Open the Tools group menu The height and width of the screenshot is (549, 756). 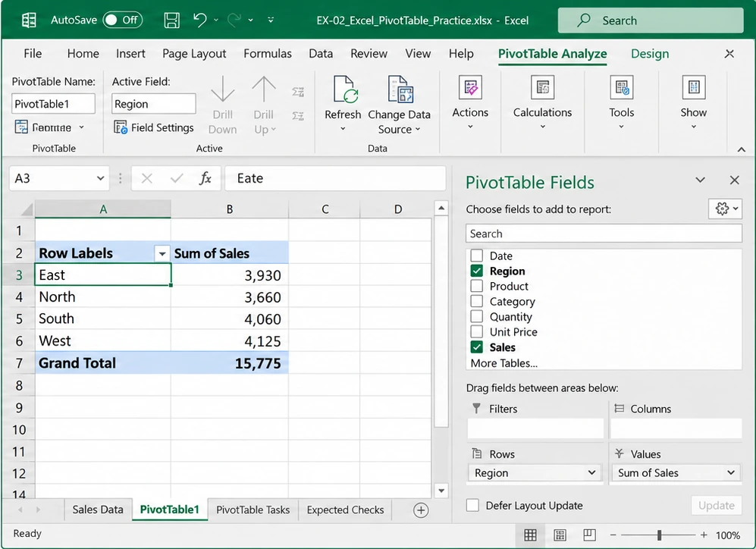pos(622,102)
